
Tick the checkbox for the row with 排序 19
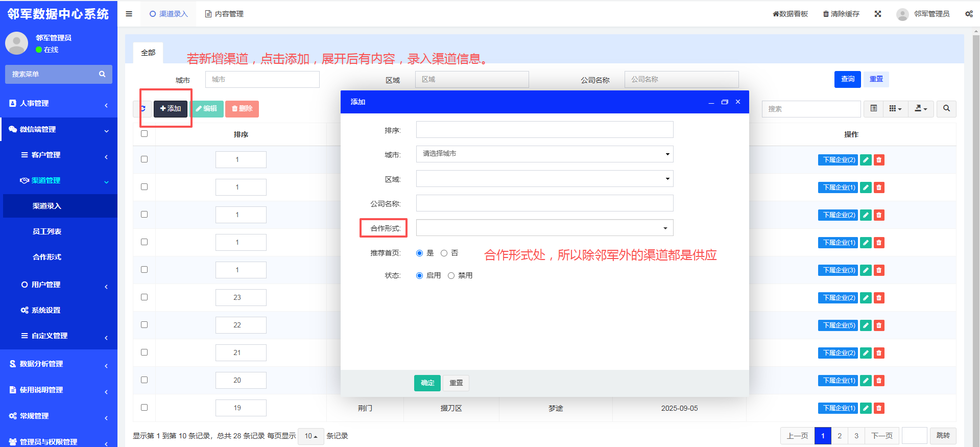pyautogui.click(x=144, y=408)
